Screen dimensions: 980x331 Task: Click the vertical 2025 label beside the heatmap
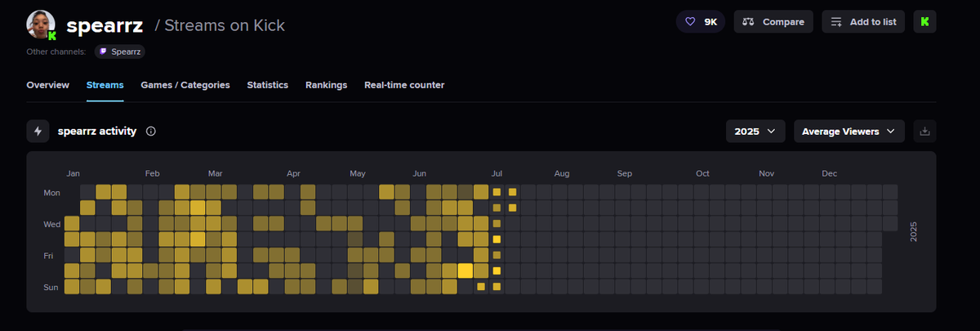(915, 232)
